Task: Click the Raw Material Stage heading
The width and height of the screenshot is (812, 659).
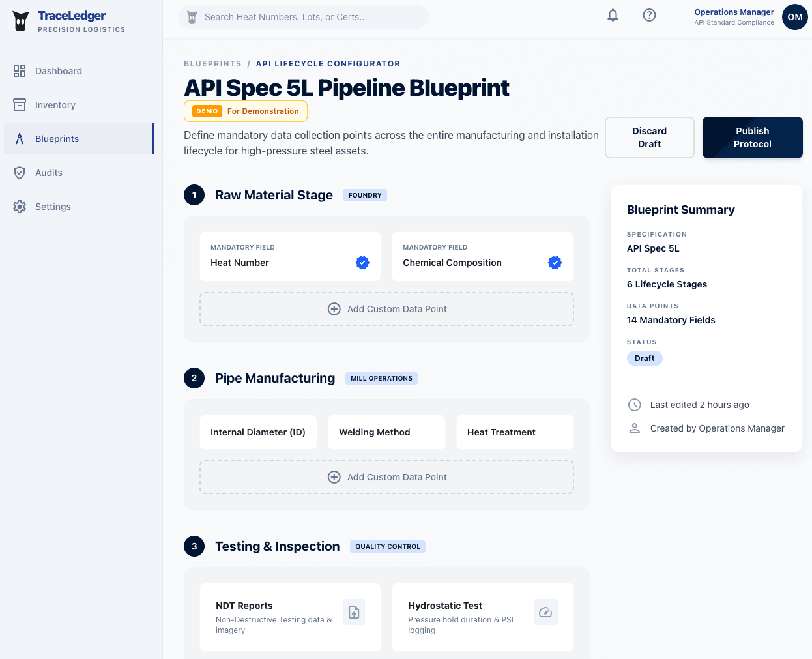Action: pyautogui.click(x=274, y=195)
